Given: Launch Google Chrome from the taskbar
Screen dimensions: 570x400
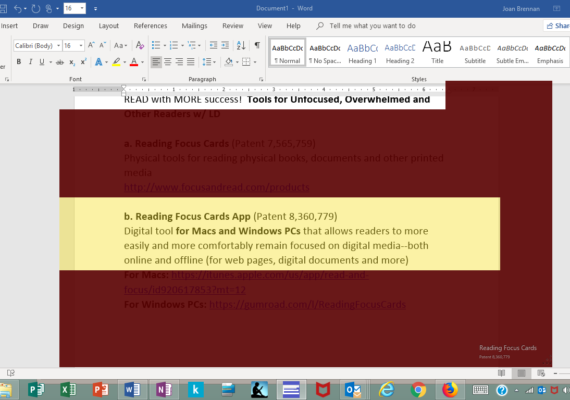Looking at the screenshot, I should (x=418, y=390).
